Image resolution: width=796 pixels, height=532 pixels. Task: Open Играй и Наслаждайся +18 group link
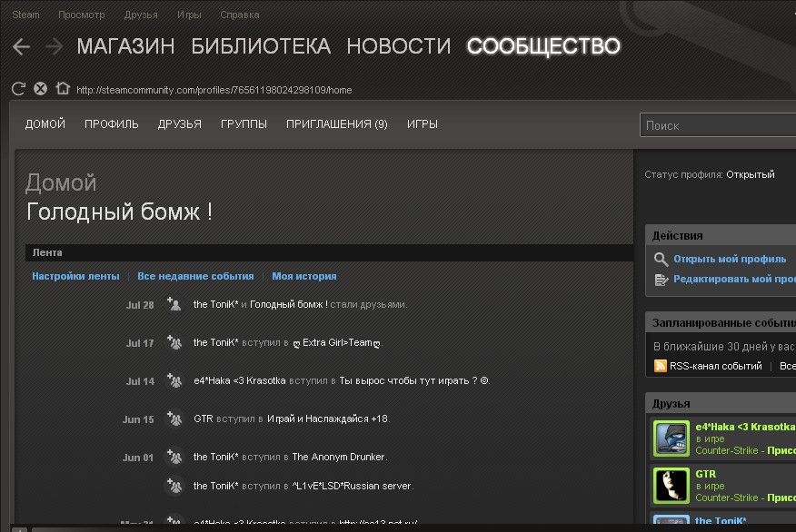(328, 419)
